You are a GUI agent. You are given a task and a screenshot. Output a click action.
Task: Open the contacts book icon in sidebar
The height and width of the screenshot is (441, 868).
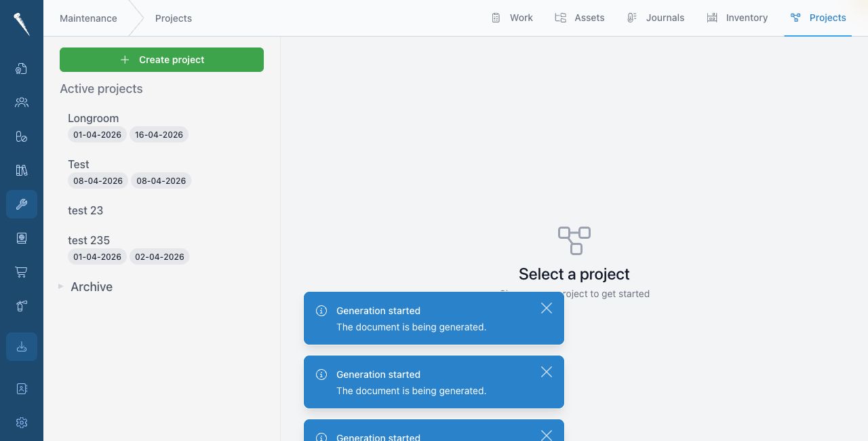click(22, 389)
